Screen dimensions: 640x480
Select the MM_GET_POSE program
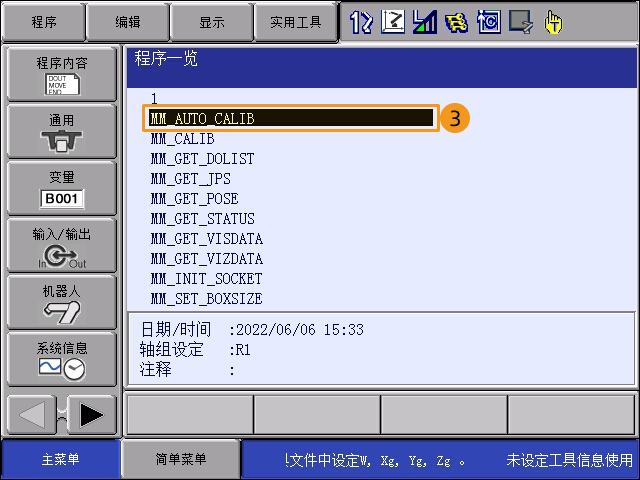click(x=194, y=199)
